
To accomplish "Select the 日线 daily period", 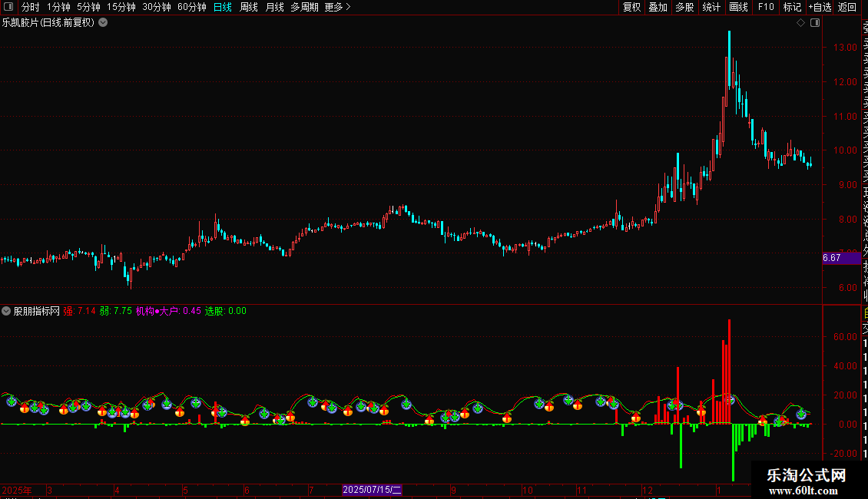I will (x=223, y=7).
